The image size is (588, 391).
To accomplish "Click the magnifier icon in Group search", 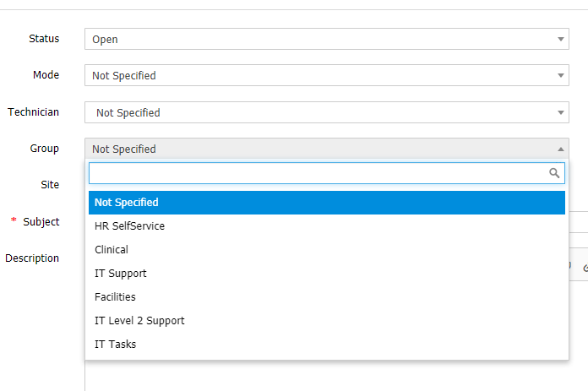I will 554,173.
